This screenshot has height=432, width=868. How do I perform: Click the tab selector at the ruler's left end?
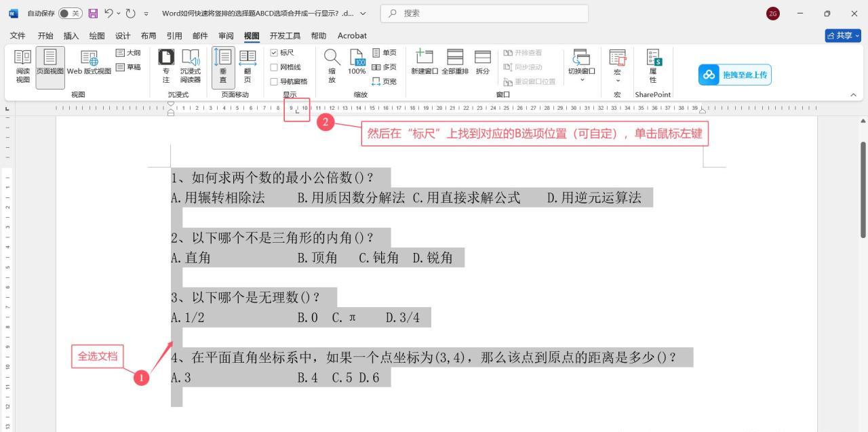(x=7, y=109)
